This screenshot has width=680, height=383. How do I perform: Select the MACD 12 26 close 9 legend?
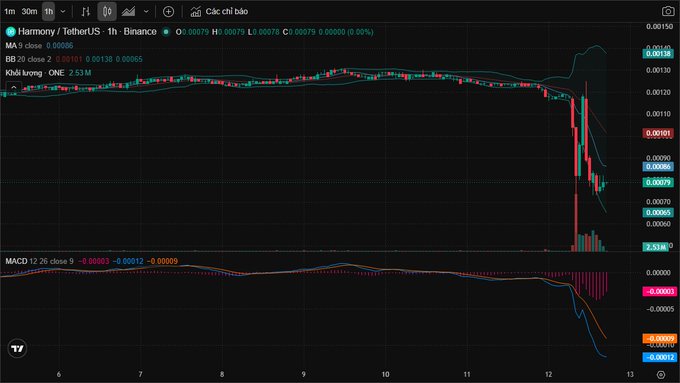pyautogui.click(x=39, y=261)
